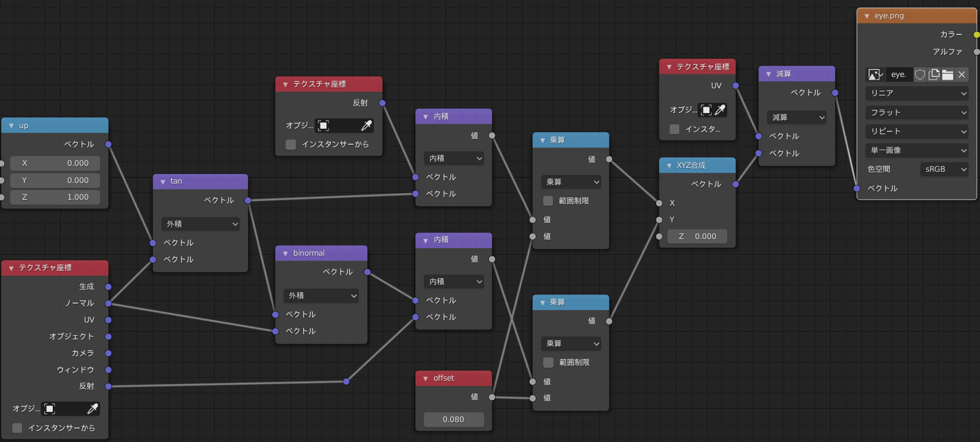
Task: Click the アルファ output socket on eye.png
Action: click(976, 52)
